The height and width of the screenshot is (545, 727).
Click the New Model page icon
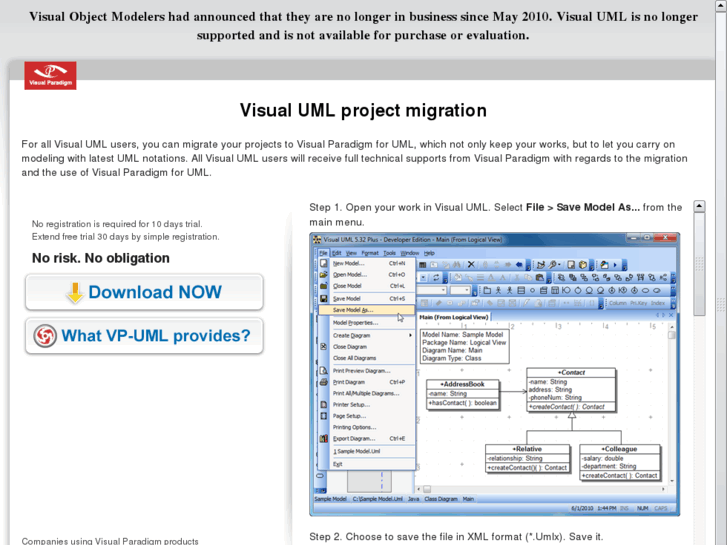click(324, 263)
